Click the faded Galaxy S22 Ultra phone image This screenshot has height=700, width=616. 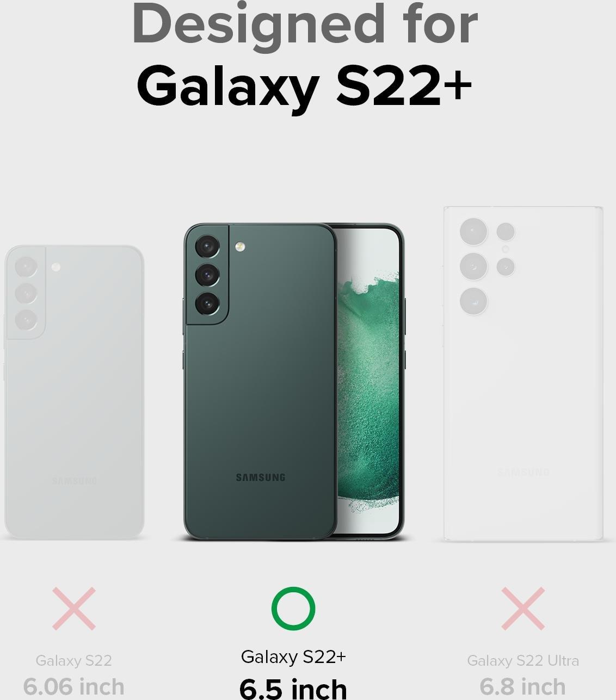(523, 374)
